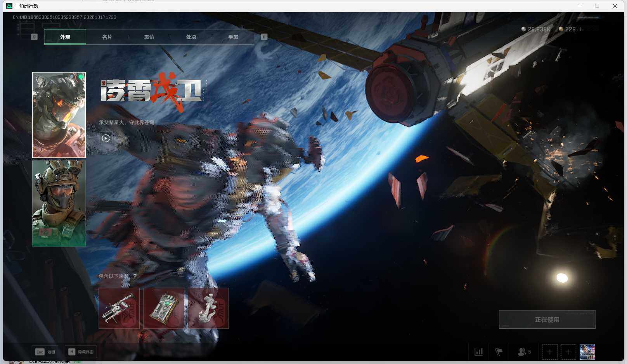Image resolution: width=627 pixels, height=364 pixels.
Task: Open the player avatar with level 60
Action: pos(587,352)
